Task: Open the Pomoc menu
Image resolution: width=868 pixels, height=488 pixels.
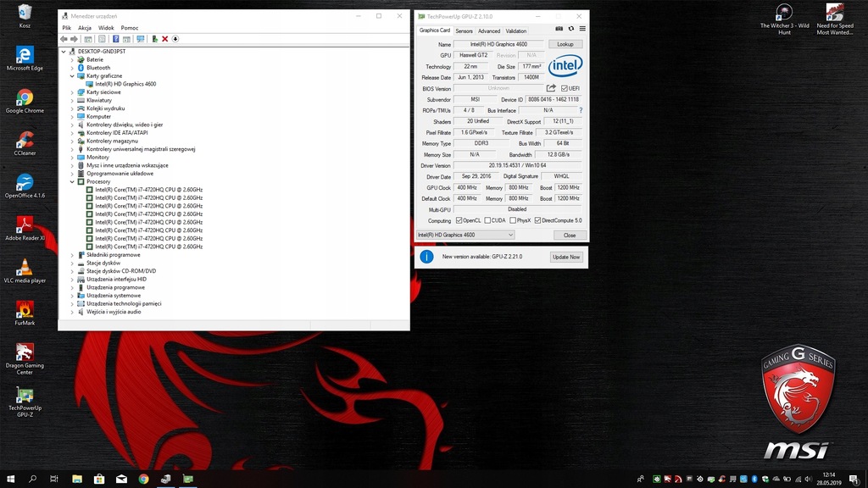Action: click(x=130, y=28)
